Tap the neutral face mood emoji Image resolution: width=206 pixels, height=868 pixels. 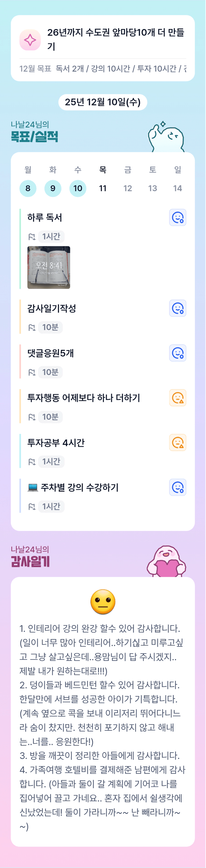pos(103,602)
